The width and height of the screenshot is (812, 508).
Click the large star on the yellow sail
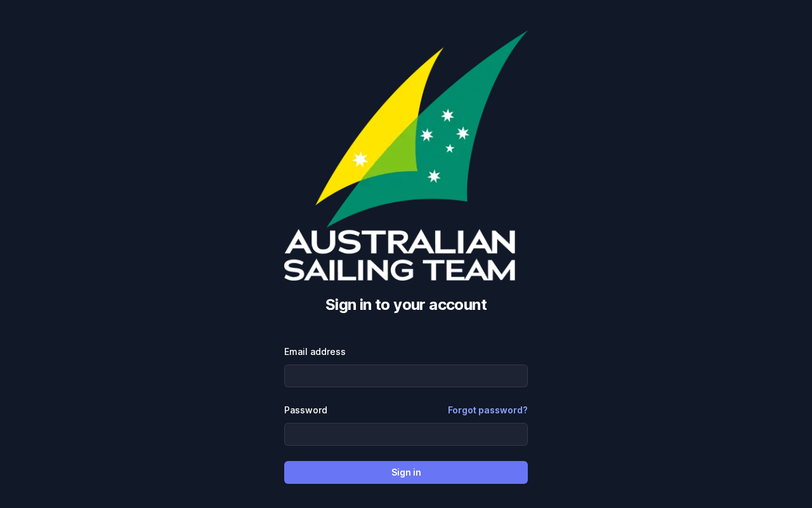[x=360, y=159]
